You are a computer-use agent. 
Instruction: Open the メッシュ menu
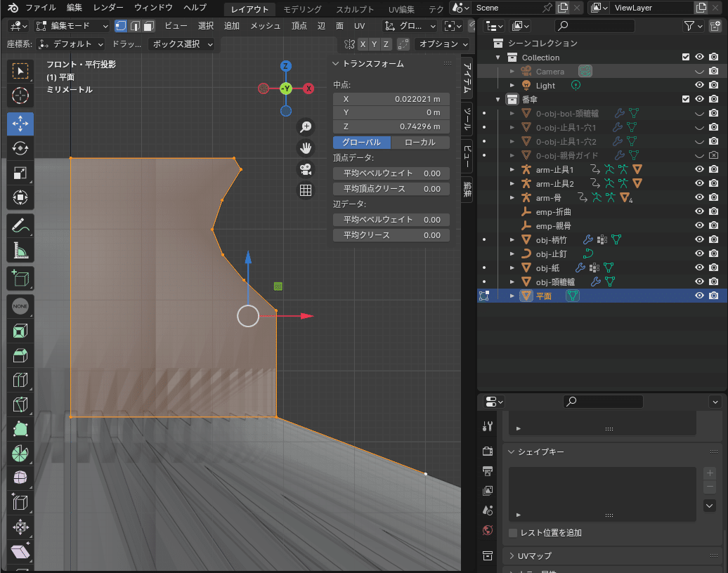tap(265, 26)
